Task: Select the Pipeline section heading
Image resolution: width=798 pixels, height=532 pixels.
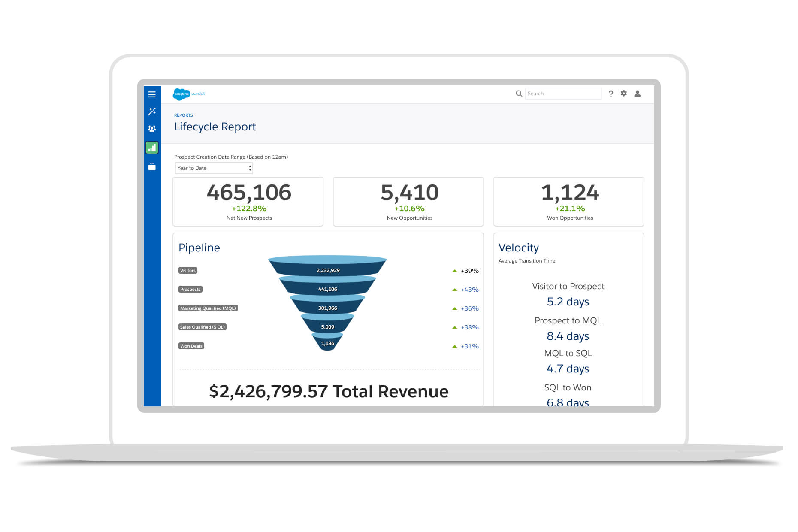Action: click(x=199, y=248)
